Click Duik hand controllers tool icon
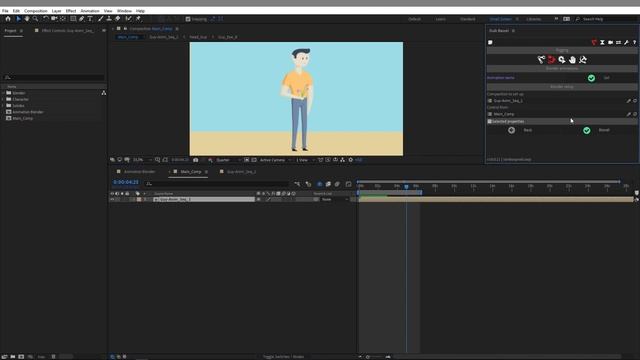640x360 pixels. pyautogui.click(x=572, y=60)
